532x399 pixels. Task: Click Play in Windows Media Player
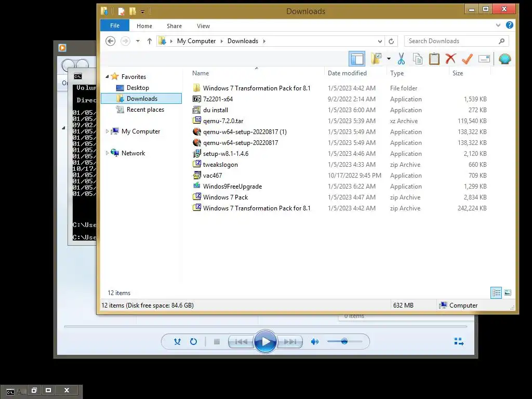click(265, 341)
